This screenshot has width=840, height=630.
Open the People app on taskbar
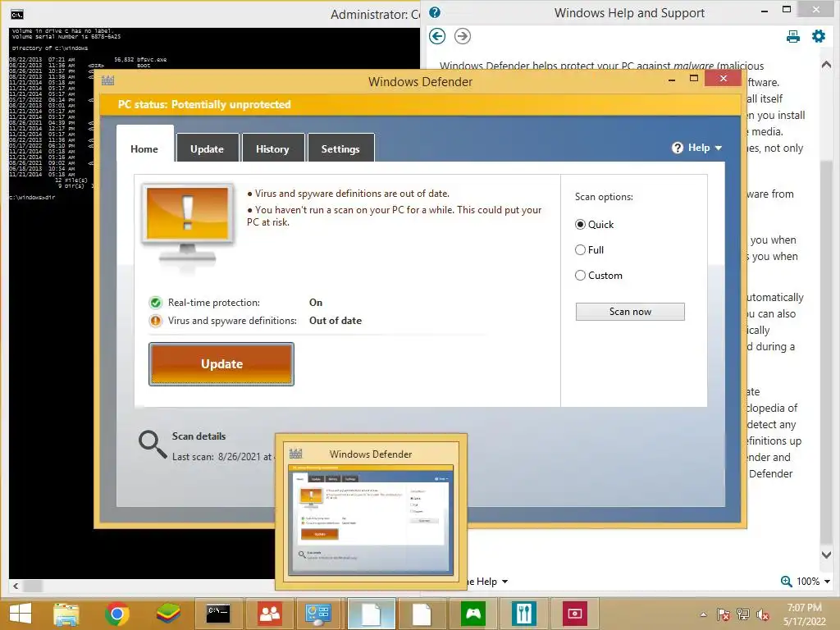(269, 614)
